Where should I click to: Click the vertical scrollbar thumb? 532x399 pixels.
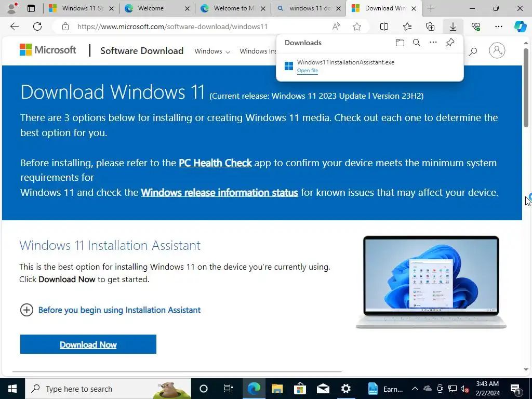[x=526, y=87]
